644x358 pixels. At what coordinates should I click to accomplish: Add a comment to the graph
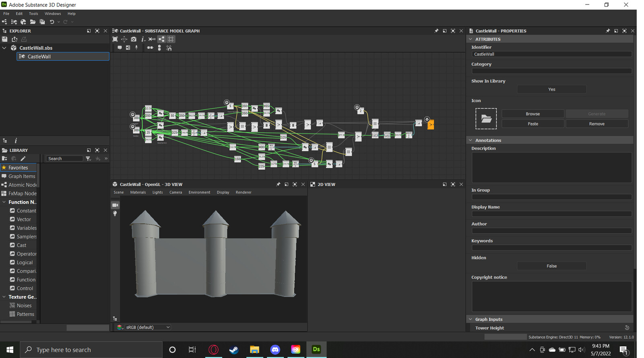click(120, 47)
